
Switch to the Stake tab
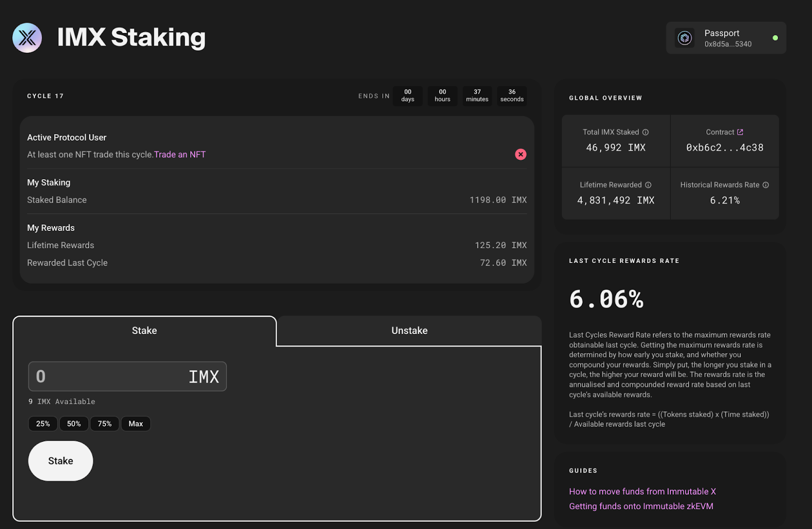[145, 331]
